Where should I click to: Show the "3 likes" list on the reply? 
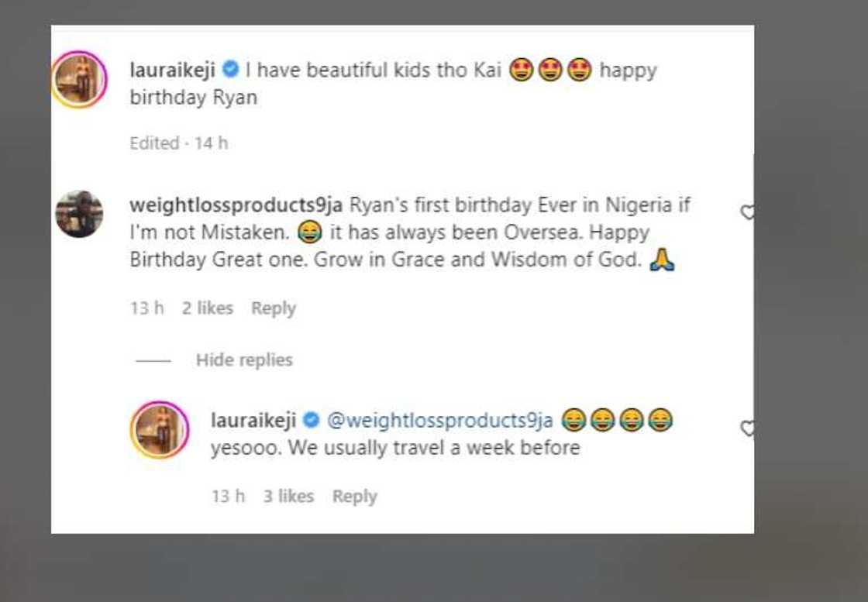(288, 497)
